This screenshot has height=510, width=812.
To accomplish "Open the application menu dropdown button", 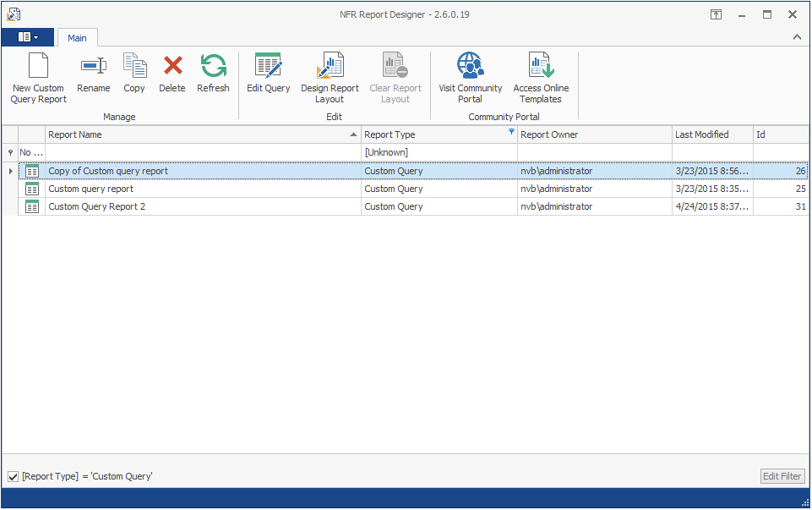I will pos(27,37).
